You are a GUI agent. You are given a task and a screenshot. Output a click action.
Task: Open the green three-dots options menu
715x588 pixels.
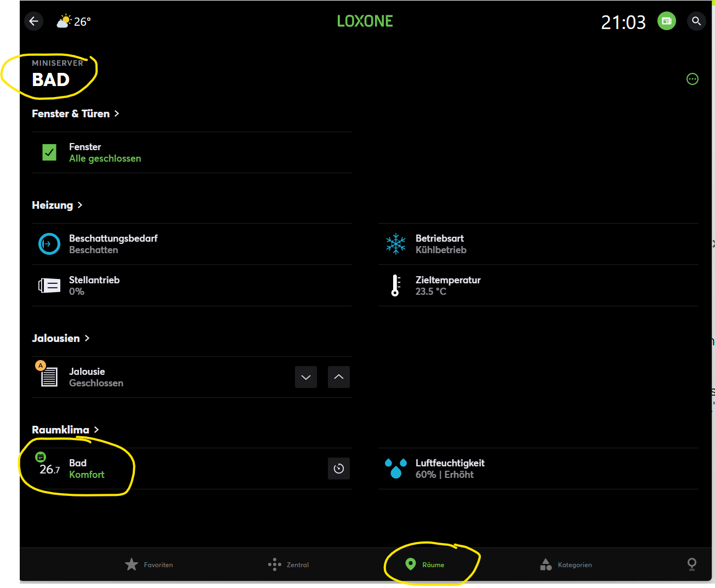(x=693, y=79)
